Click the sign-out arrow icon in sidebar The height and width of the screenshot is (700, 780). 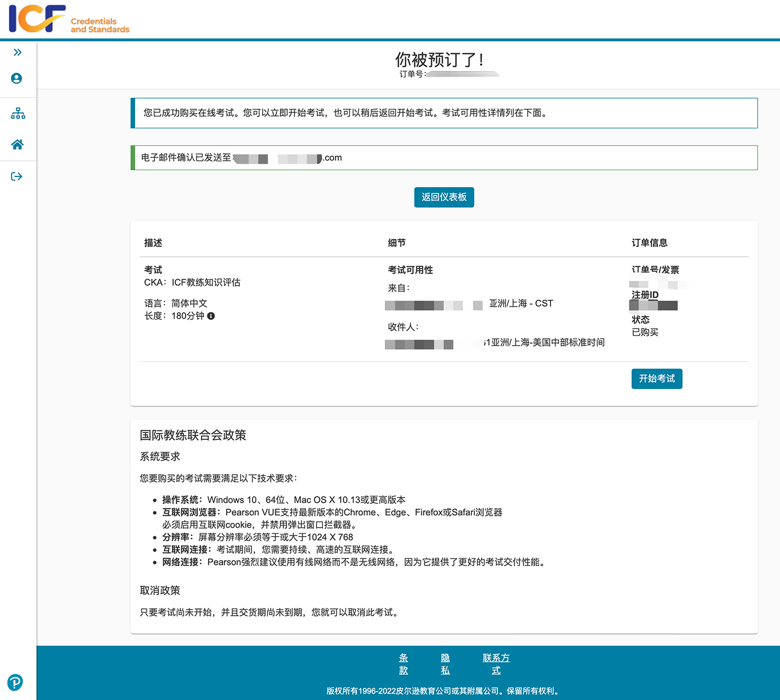(x=17, y=177)
